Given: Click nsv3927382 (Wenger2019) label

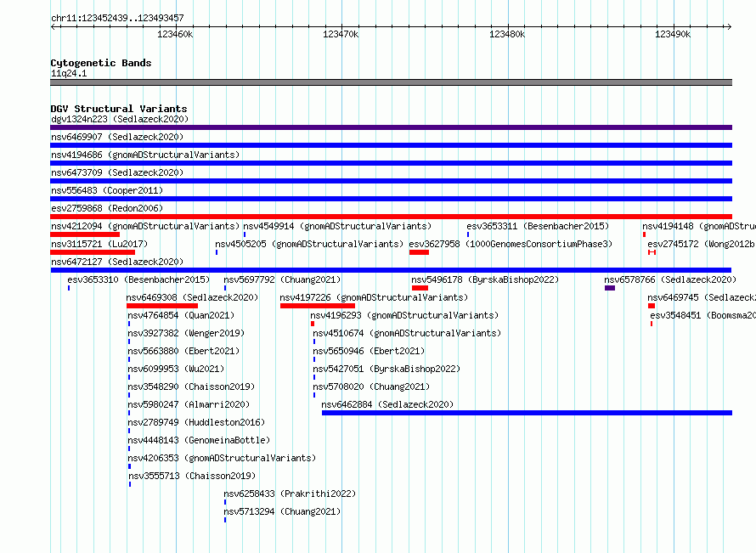Looking at the screenshot, I should click(x=186, y=333).
